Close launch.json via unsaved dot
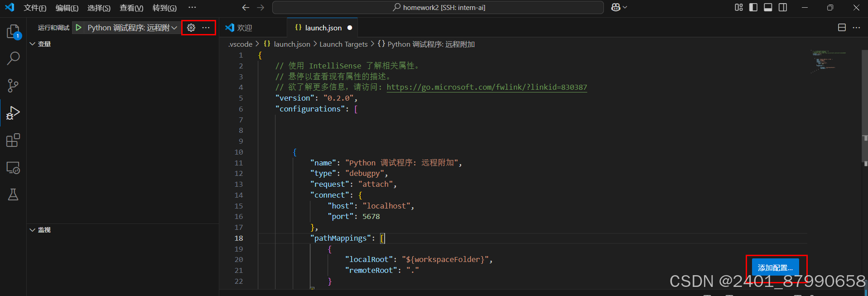The width and height of the screenshot is (868, 296). pyautogui.click(x=350, y=28)
